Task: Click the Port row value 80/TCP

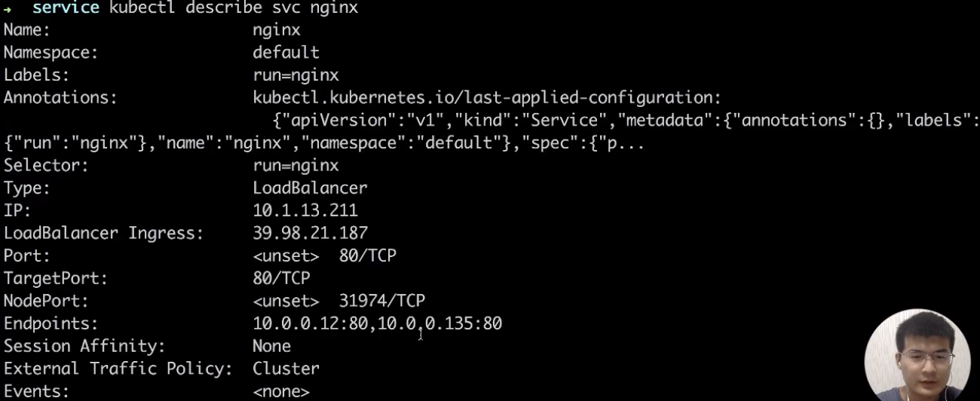Action: 367,256
